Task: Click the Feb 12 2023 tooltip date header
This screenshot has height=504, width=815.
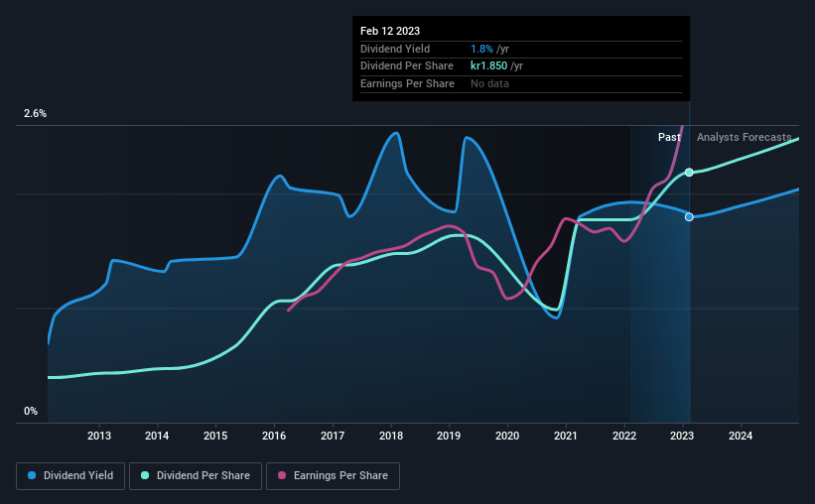Action: (390, 31)
